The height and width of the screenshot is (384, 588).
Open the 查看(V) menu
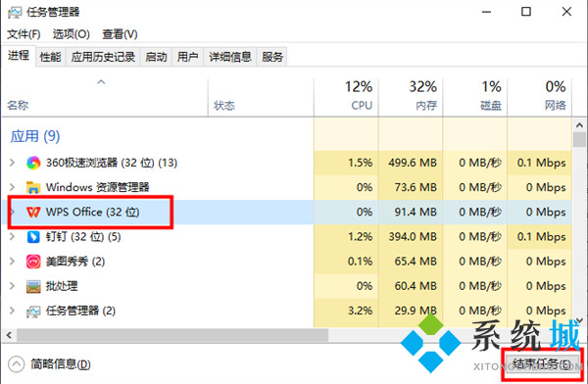(120, 34)
